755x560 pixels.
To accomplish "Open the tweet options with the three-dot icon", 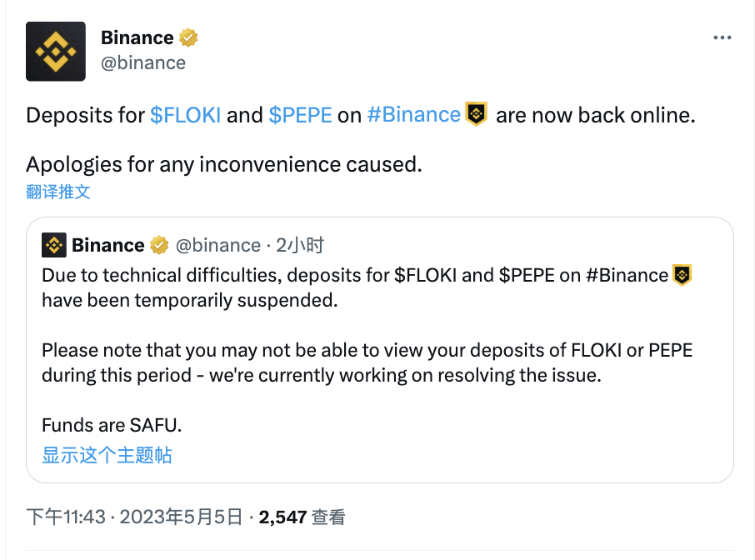I will [722, 37].
